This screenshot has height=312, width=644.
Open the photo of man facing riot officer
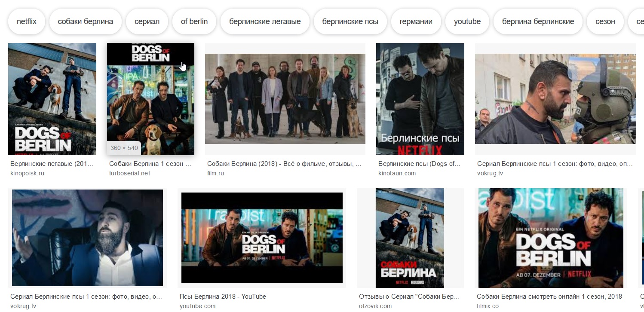click(555, 99)
